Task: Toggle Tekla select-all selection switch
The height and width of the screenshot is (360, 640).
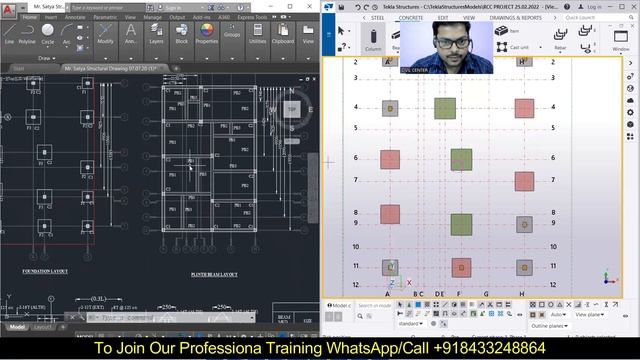Action: click(400, 305)
